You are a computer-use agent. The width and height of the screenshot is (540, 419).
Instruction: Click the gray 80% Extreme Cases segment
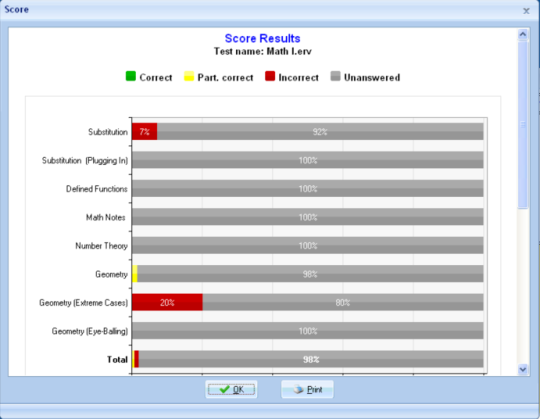click(x=343, y=302)
